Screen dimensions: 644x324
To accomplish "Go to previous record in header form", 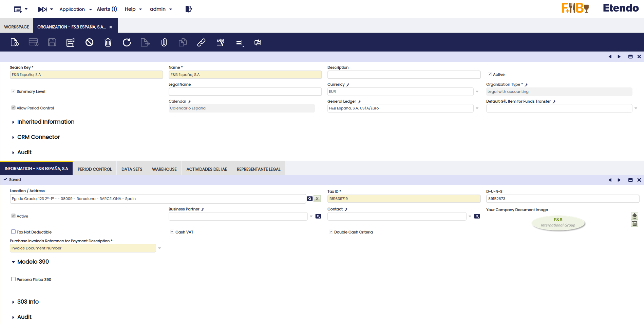I will (x=610, y=57).
